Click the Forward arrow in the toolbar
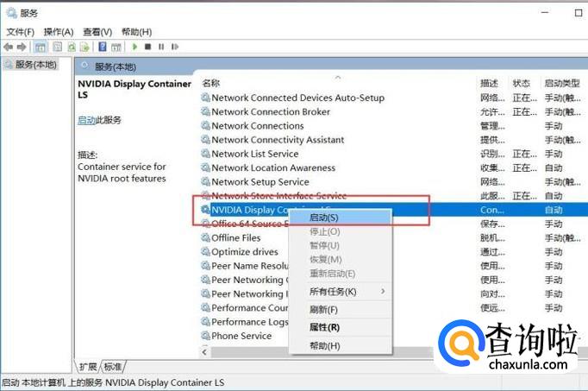This screenshot has width=588, height=391. point(22,47)
